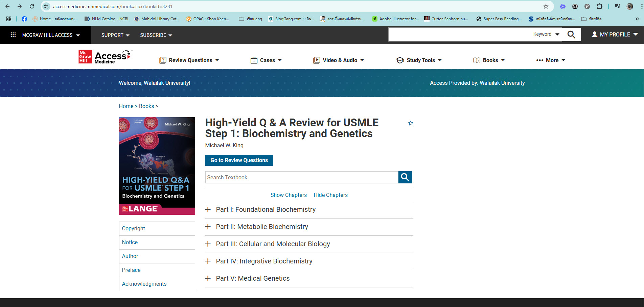
Task: Click the browser address bar URL
Action: pyautogui.click(x=113, y=6)
